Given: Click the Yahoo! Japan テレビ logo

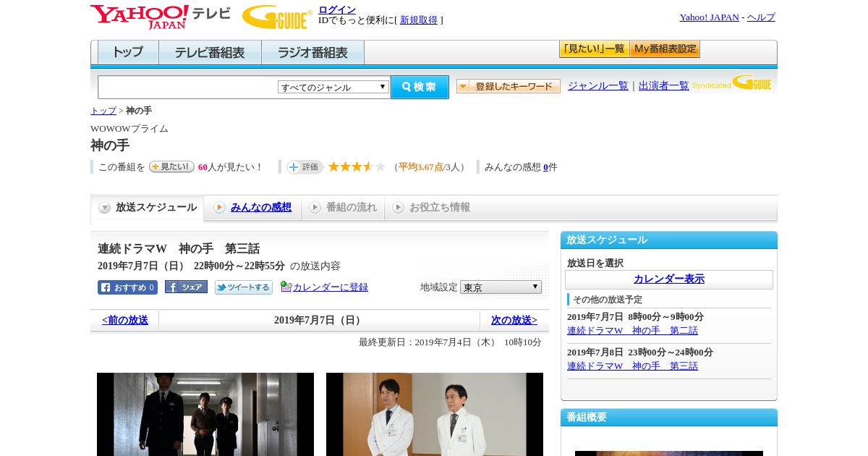Looking at the screenshot, I should tap(160, 17).
